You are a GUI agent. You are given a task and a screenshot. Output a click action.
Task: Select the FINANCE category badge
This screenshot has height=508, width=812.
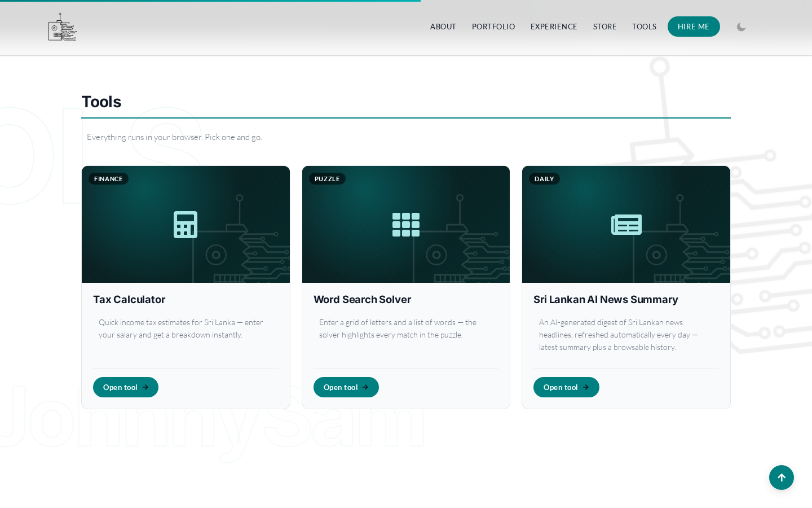point(108,179)
